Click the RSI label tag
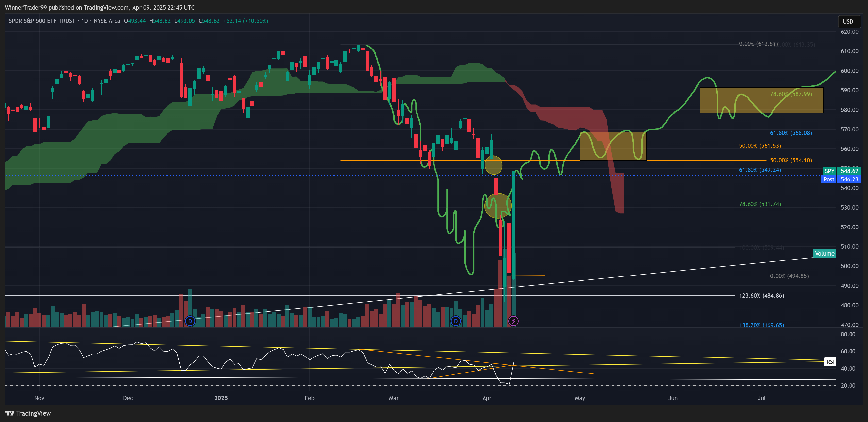This screenshot has width=868, height=422. (830, 362)
